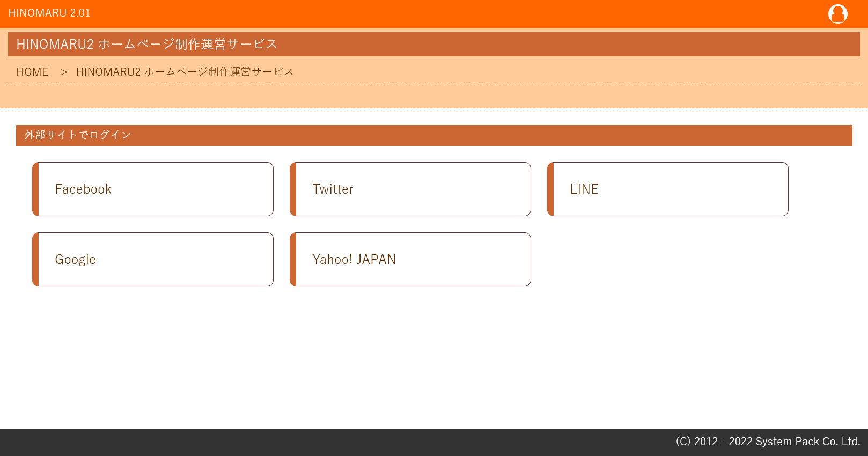
Task: Choose LINE login option
Action: click(x=668, y=189)
